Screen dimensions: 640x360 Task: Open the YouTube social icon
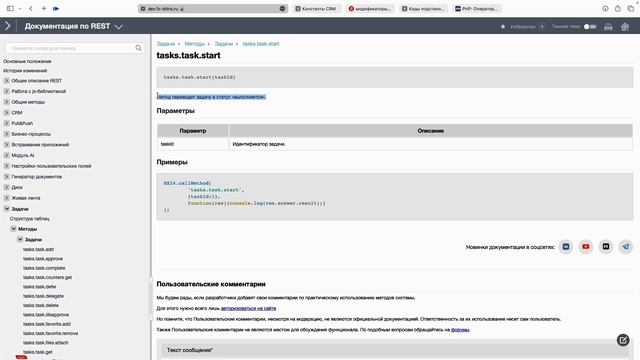click(x=586, y=247)
